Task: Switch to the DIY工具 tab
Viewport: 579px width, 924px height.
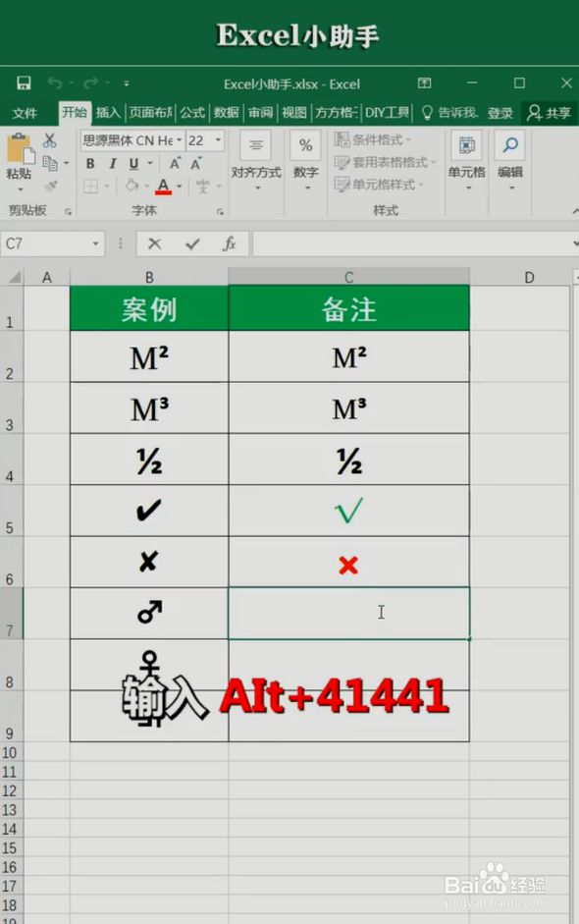Action: [387, 113]
